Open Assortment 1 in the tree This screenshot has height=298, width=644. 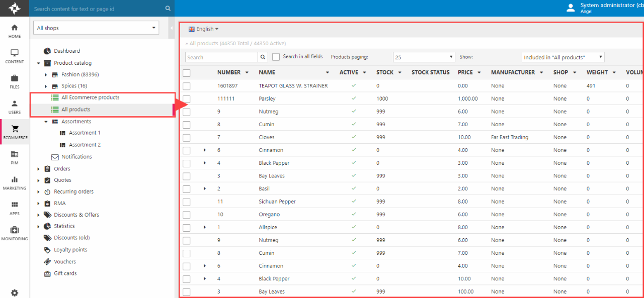[85, 133]
